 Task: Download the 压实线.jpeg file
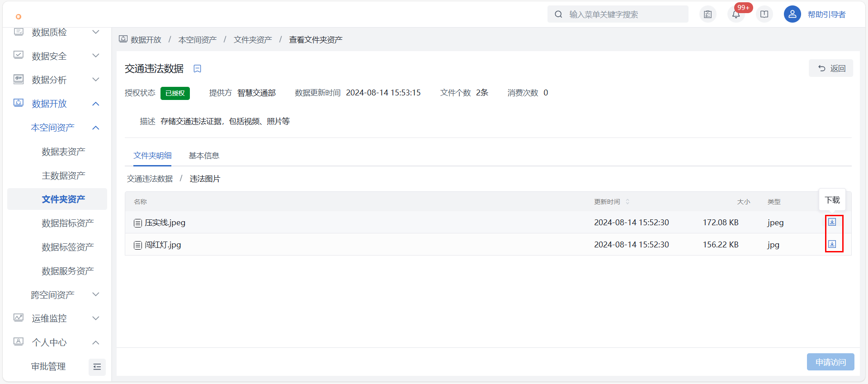coord(832,222)
